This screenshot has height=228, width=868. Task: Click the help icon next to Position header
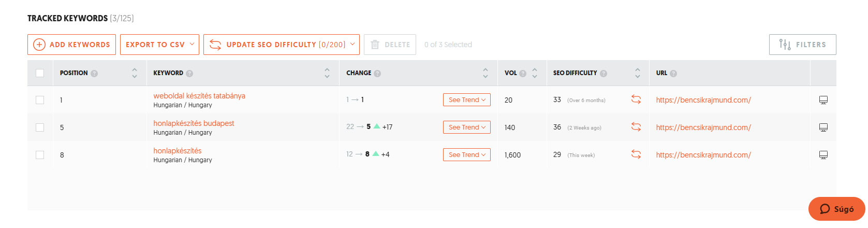point(94,74)
